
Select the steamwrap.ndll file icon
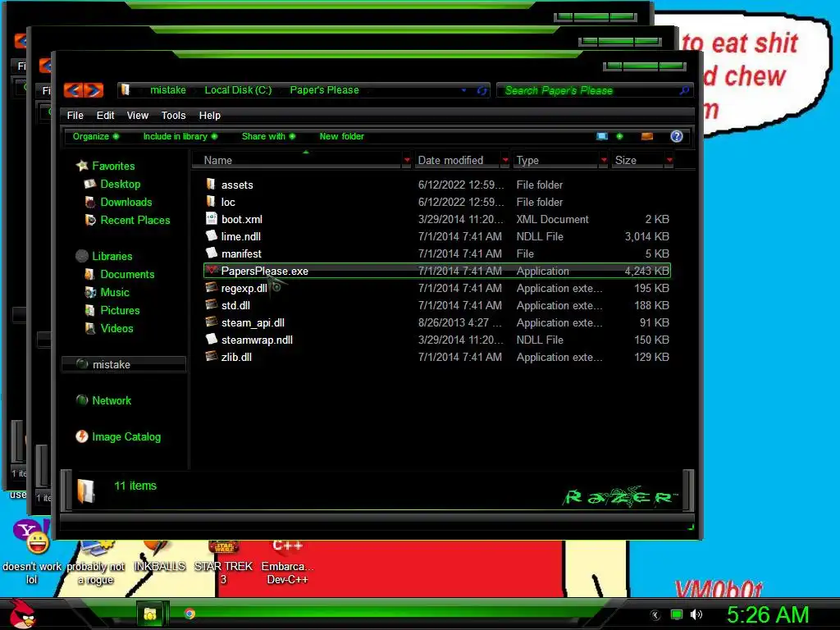click(212, 339)
